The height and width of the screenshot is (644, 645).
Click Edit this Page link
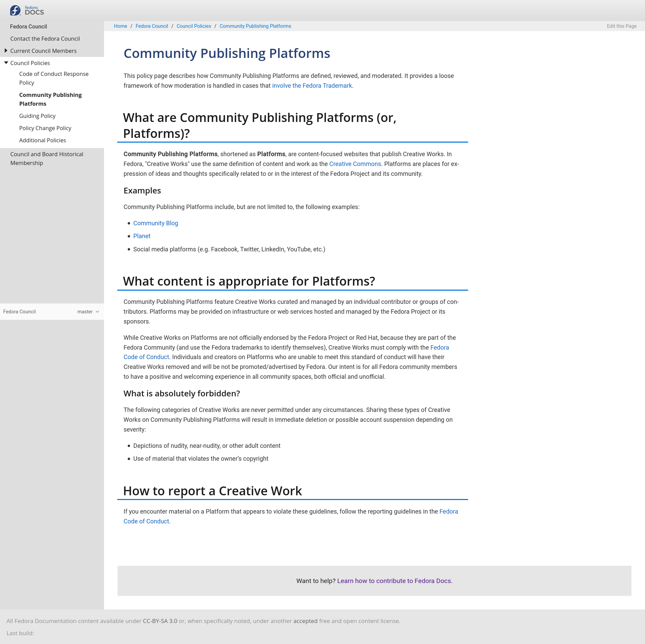click(x=622, y=26)
